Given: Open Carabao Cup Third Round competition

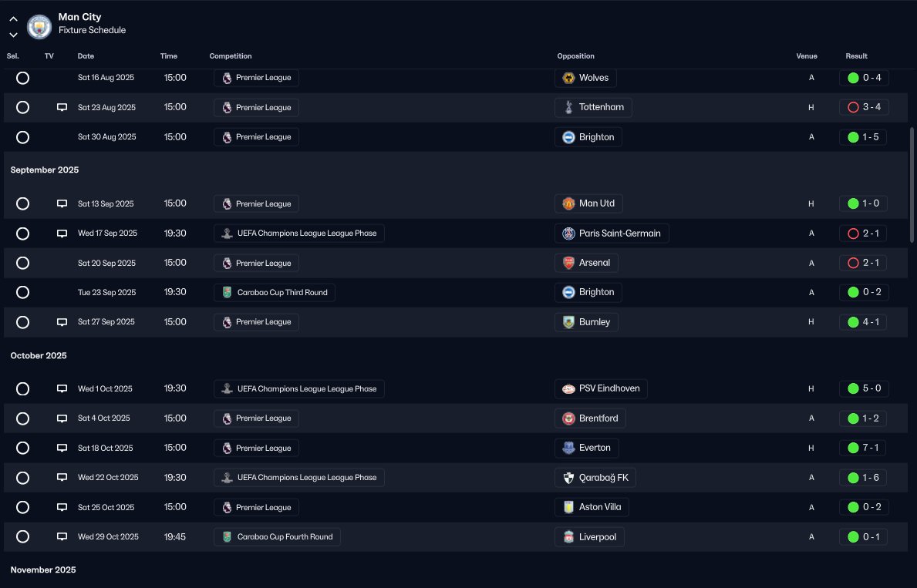Looking at the screenshot, I should click(x=275, y=292).
